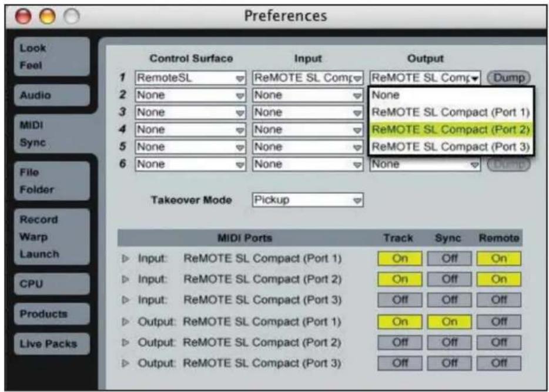Choose ReMOTE SL Compact (Port 1) output

[x=451, y=112]
